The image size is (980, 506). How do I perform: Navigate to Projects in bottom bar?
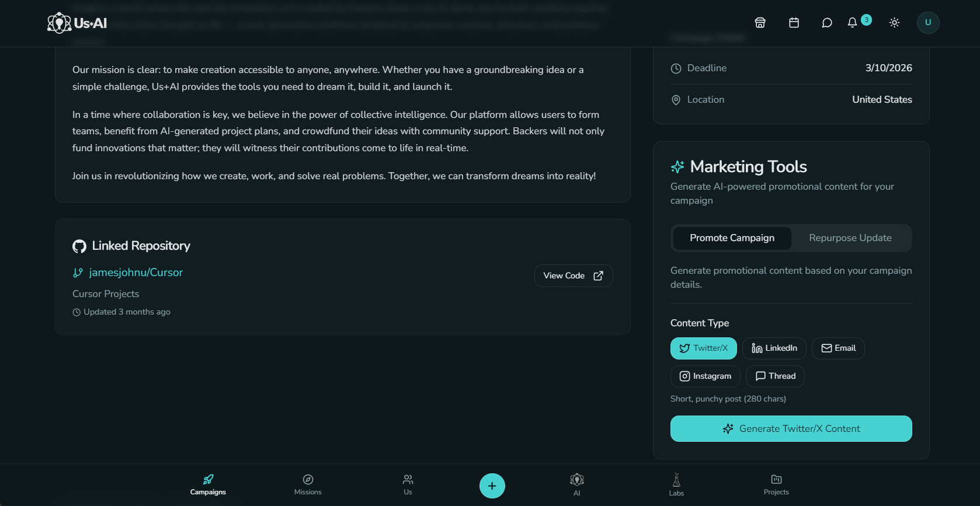(776, 484)
